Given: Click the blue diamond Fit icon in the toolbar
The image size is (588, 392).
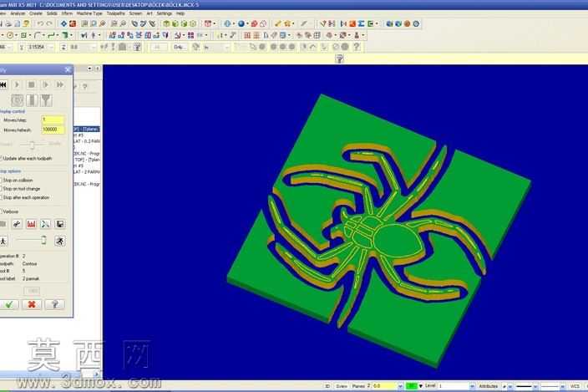Looking at the screenshot, I should pyautogui.click(x=63, y=23).
